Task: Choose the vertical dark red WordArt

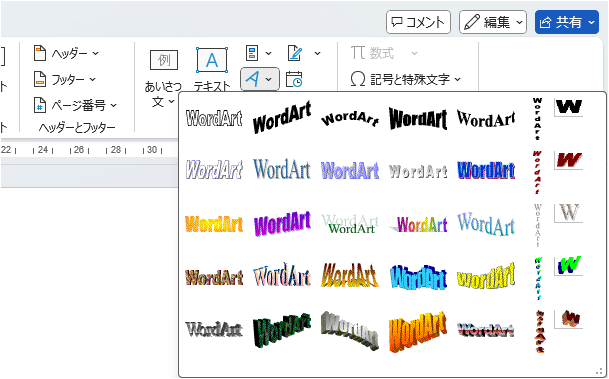Action: point(538,172)
